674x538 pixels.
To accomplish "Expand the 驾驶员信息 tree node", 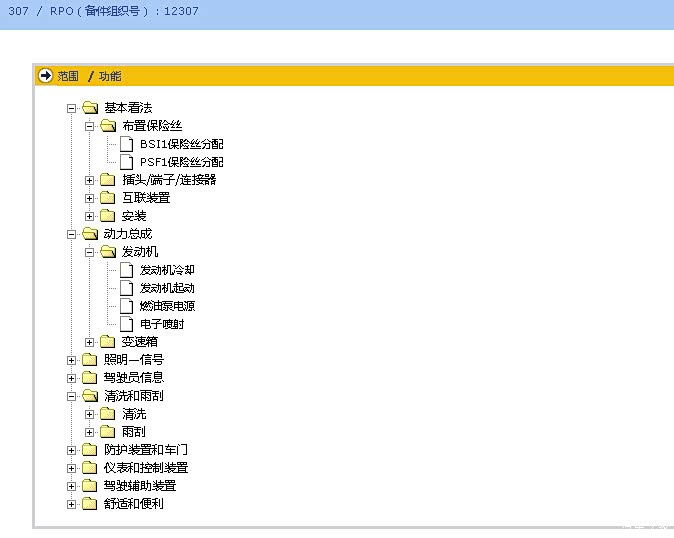I will tap(71, 378).
